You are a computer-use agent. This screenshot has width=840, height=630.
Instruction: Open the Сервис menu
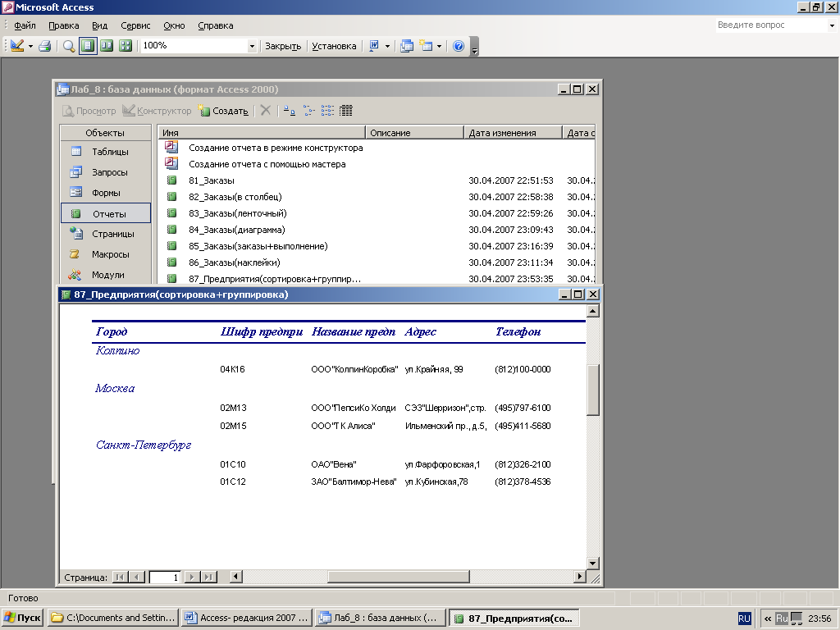135,25
